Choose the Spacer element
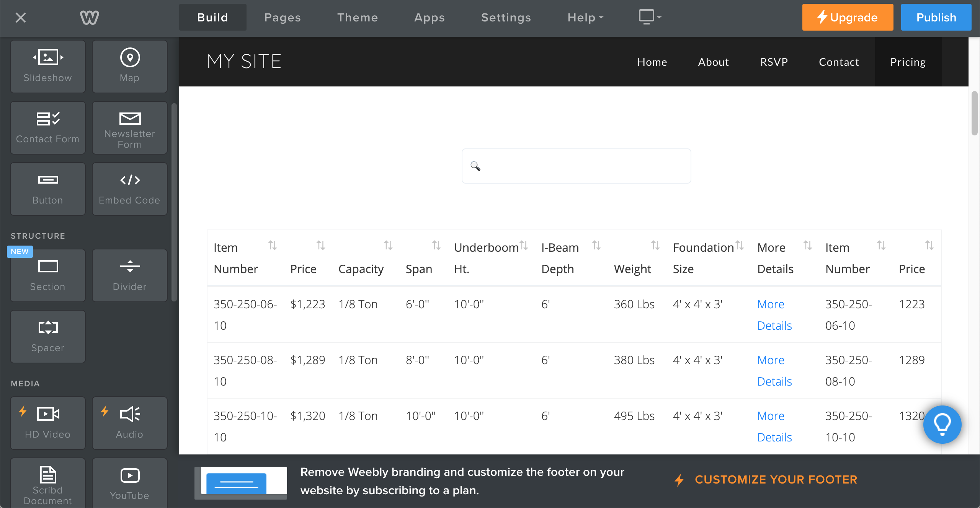This screenshot has height=508, width=980. [x=48, y=336]
